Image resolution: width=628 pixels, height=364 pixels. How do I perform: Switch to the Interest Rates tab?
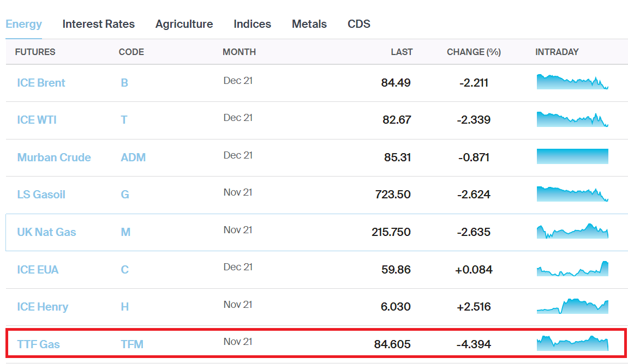pos(98,24)
